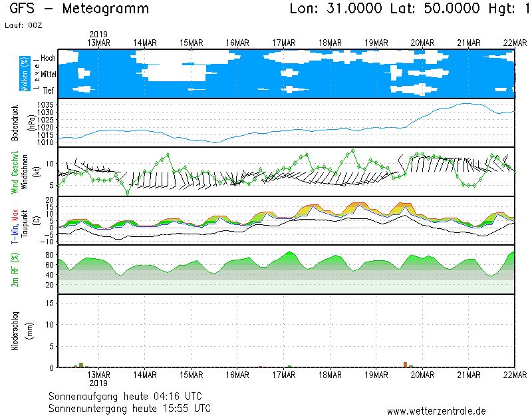Click the www.wetterzentrale.de link
Viewport: 532px width, 416px height.
(x=436, y=411)
